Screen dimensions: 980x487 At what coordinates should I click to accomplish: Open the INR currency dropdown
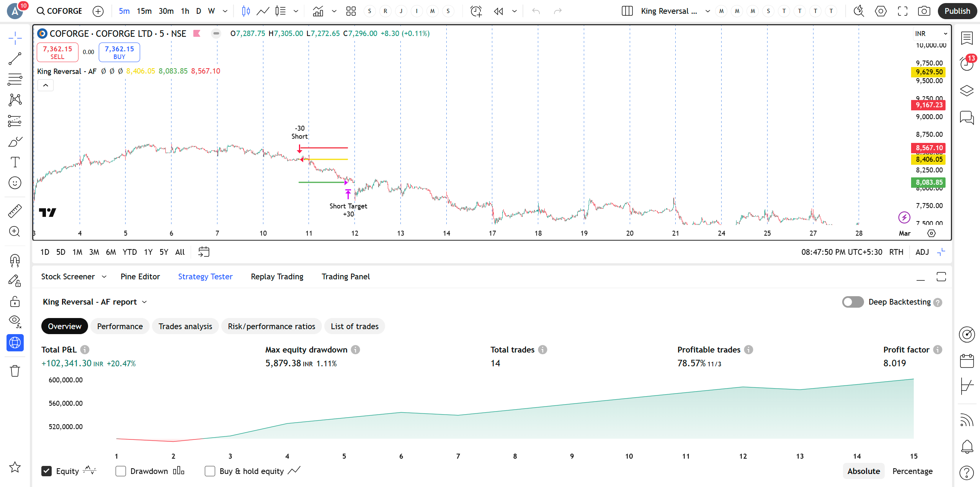point(931,34)
